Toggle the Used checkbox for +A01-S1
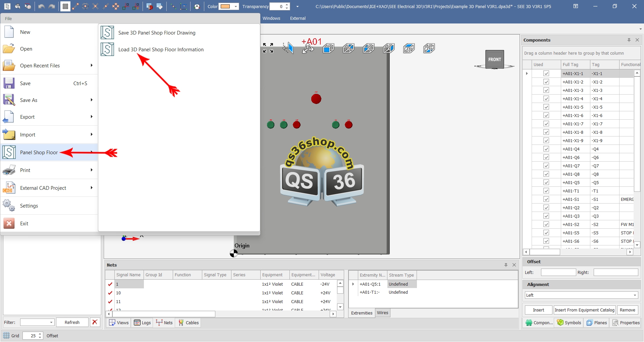Image resolution: width=644 pixels, height=342 pixels. point(546,199)
